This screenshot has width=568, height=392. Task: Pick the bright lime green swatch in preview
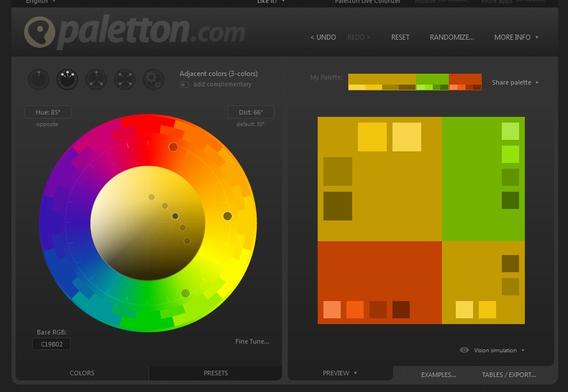[510, 154]
